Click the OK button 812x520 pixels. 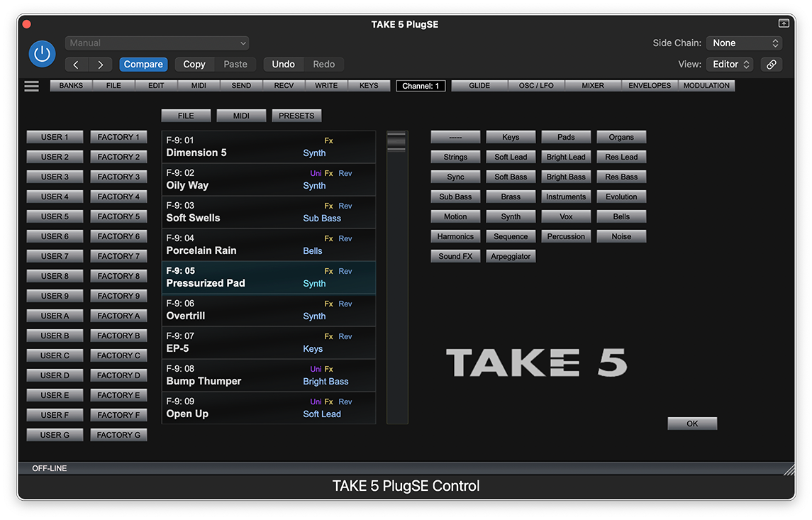pos(692,422)
